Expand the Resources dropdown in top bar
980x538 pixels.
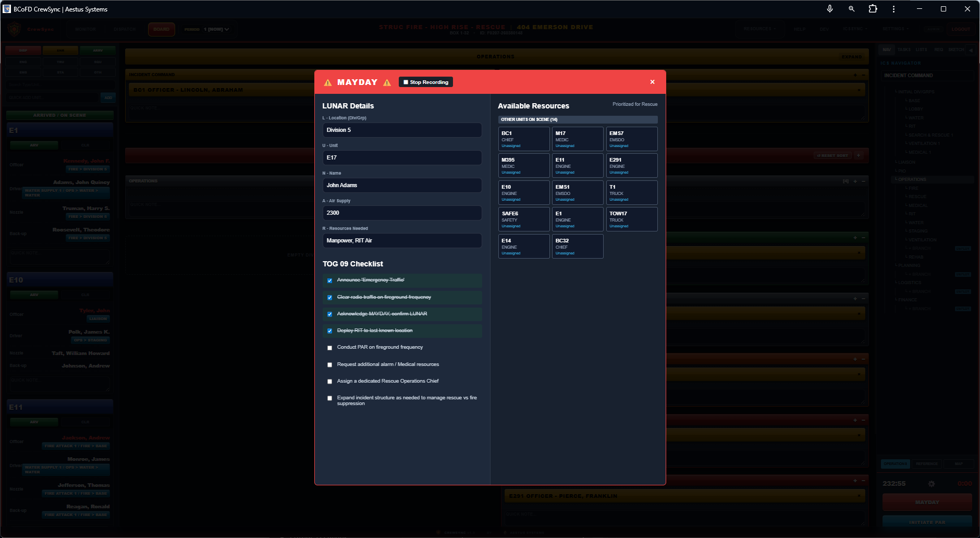click(x=759, y=29)
